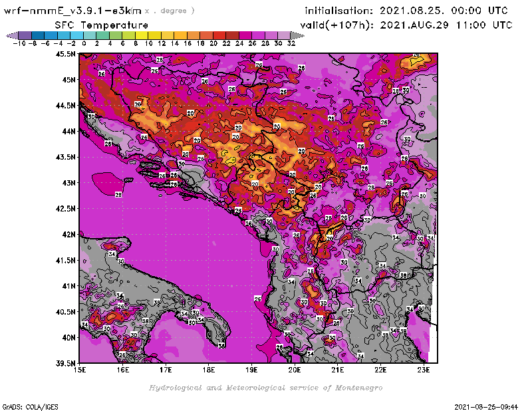This screenshot has width=532, height=411.
Task: Click the 32 value under the legend
Action: pyautogui.click(x=291, y=43)
